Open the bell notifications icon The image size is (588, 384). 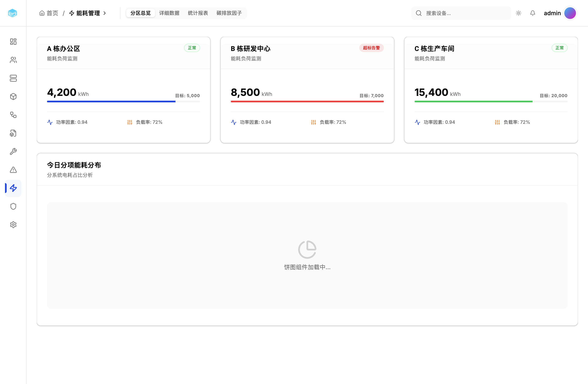pos(533,13)
